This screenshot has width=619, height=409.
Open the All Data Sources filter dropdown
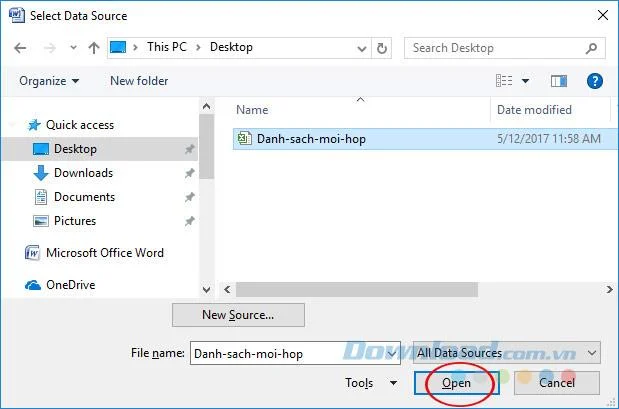[506, 353]
